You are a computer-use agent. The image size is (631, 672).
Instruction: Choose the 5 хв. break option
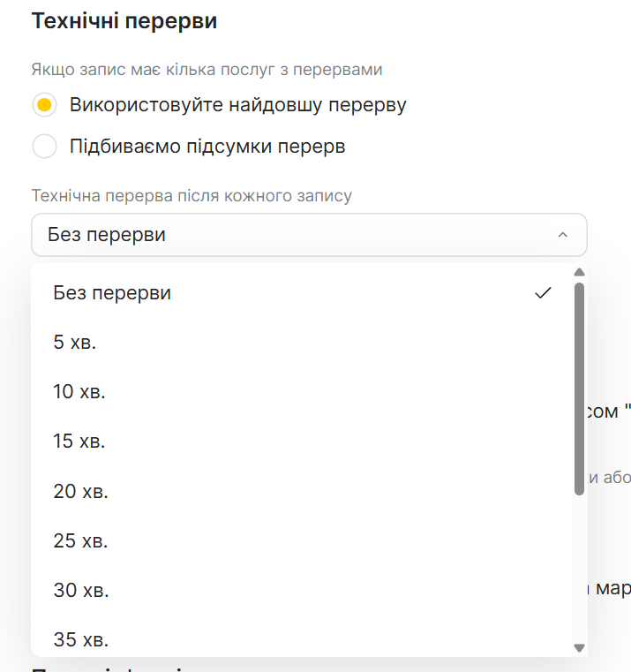(x=75, y=343)
